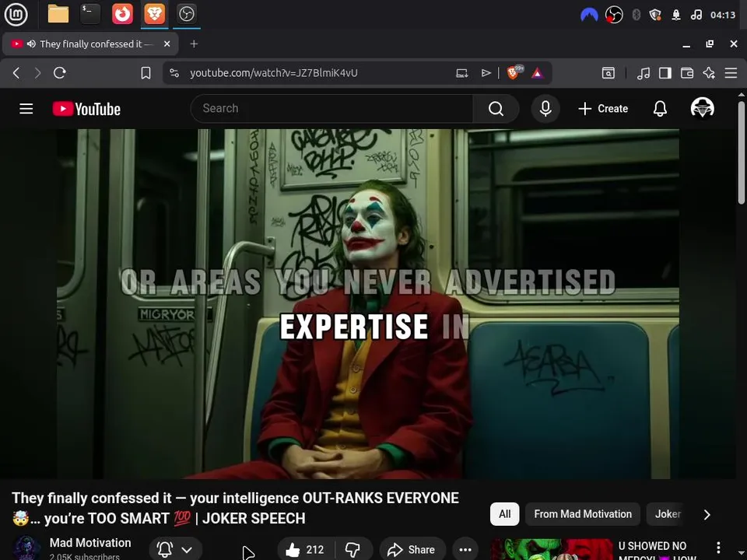Close the 'They finally confessed it' tab
This screenshot has width=747, height=560.
coord(167,44)
